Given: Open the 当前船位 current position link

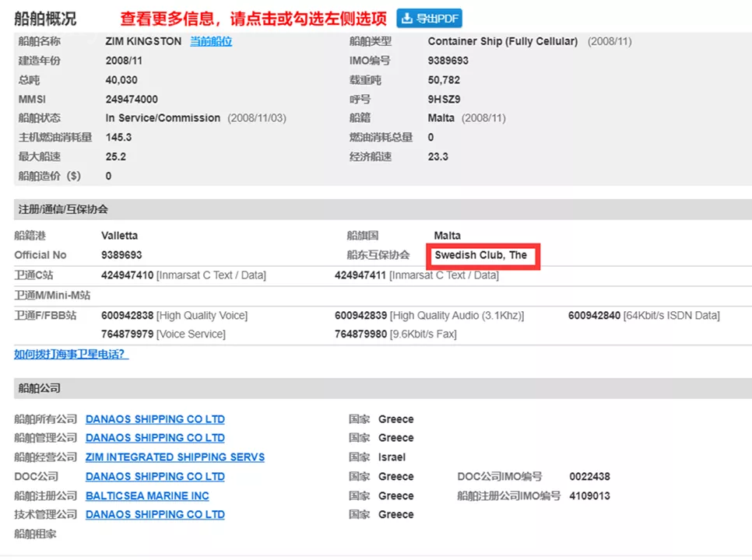Looking at the screenshot, I should tap(211, 41).
